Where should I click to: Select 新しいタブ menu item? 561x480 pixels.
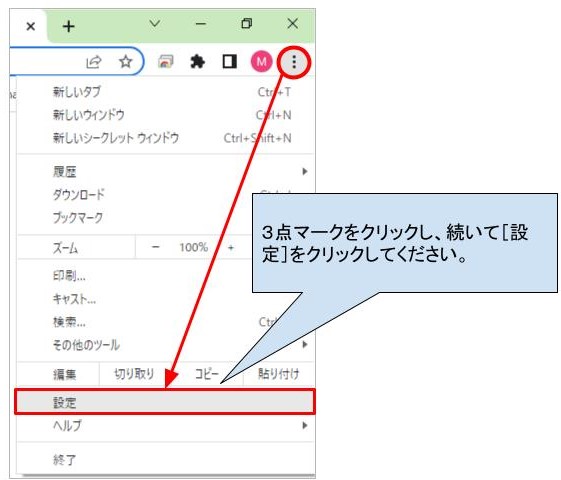(x=166, y=92)
